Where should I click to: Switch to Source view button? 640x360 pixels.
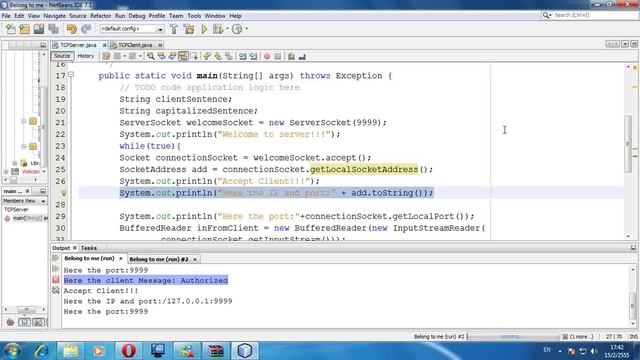point(62,56)
